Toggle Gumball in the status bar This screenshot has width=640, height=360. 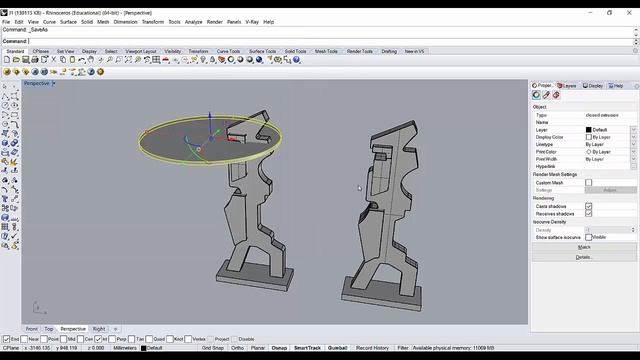click(338, 348)
